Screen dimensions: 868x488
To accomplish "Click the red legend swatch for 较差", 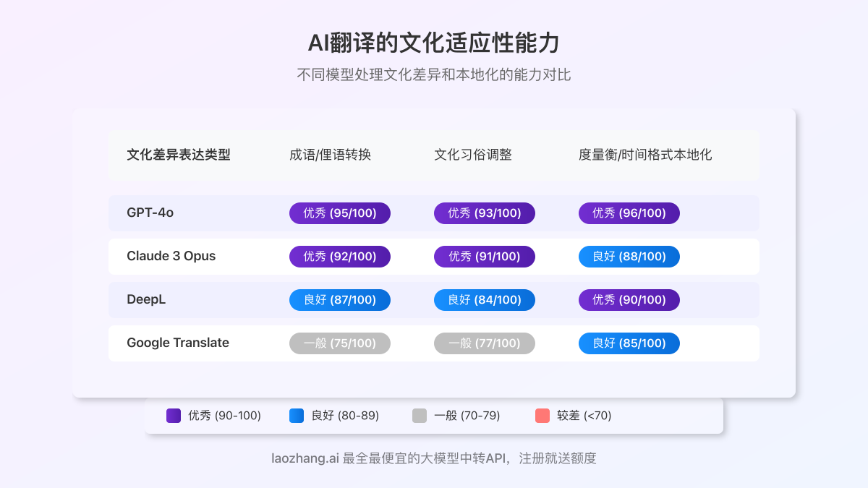I will coord(542,416).
